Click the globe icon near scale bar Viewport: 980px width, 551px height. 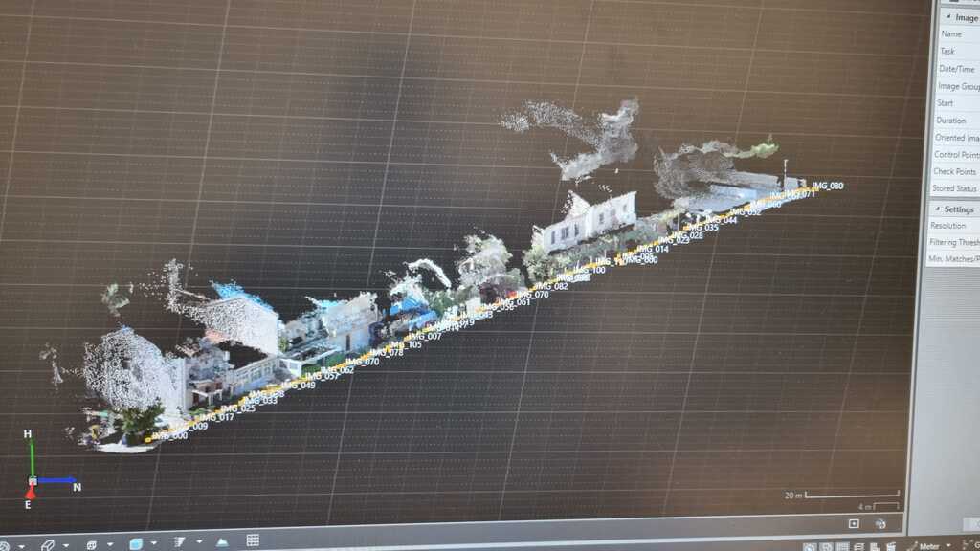point(880,523)
